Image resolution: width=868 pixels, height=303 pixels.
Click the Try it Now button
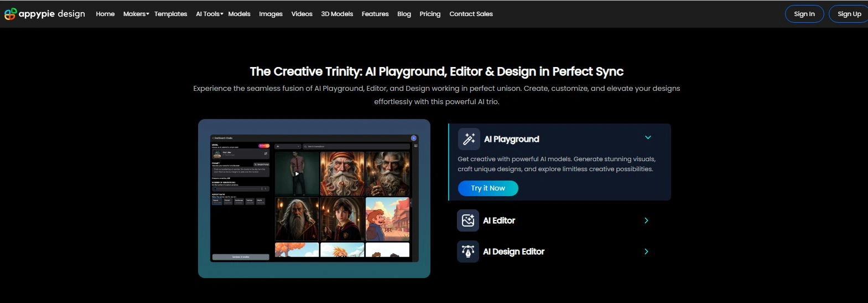(x=488, y=188)
